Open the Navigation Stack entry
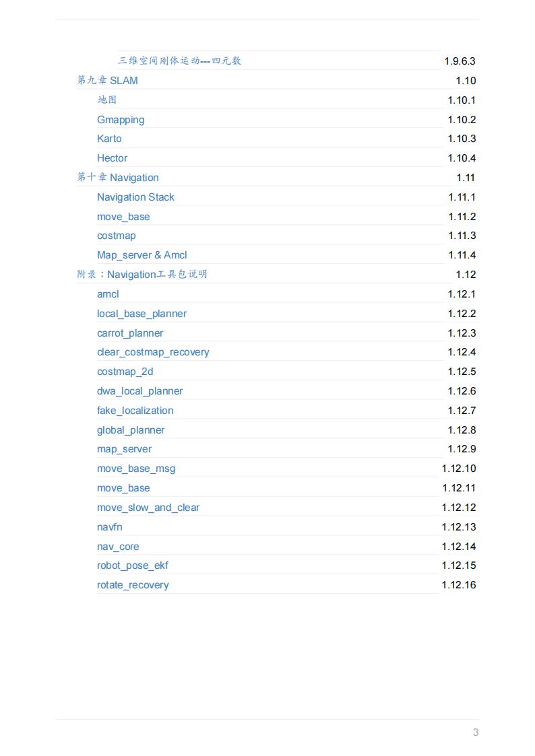The width and height of the screenshot is (535, 756). [x=135, y=197]
